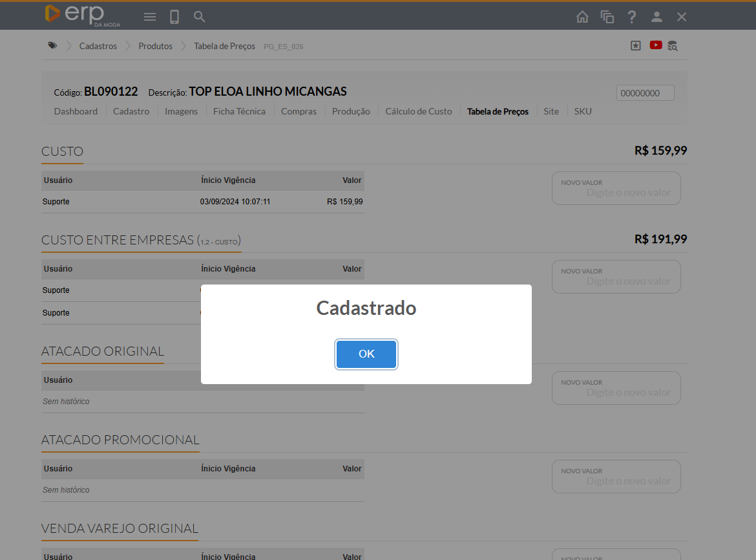Image resolution: width=756 pixels, height=560 pixels.
Task: Open the user profile icon
Action: click(656, 17)
